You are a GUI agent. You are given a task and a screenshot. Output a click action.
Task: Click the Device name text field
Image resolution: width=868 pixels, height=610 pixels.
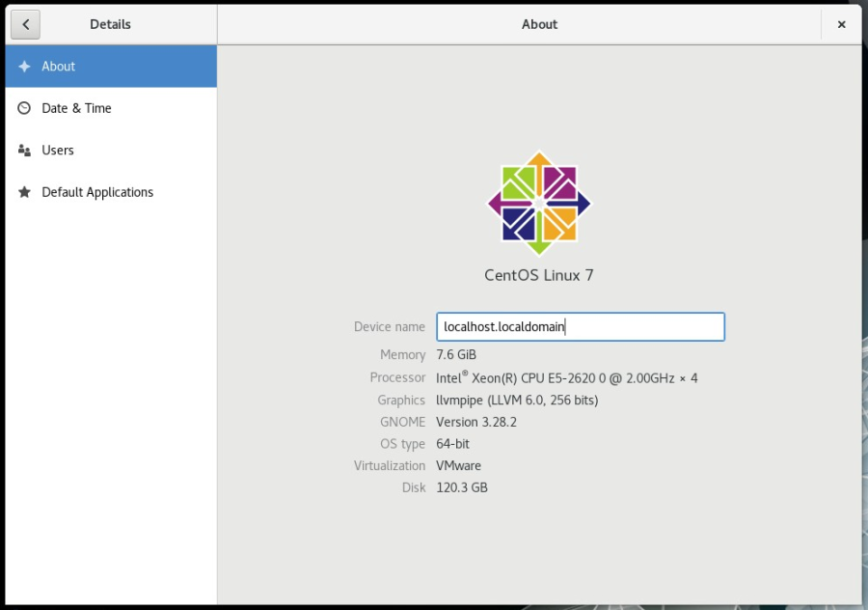click(581, 327)
